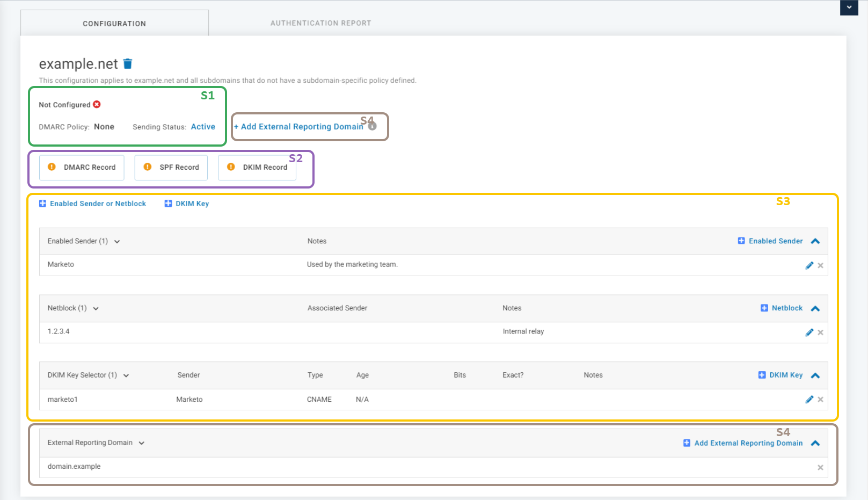
Task: Click the 'Bits' column header
Action: click(460, 375)
